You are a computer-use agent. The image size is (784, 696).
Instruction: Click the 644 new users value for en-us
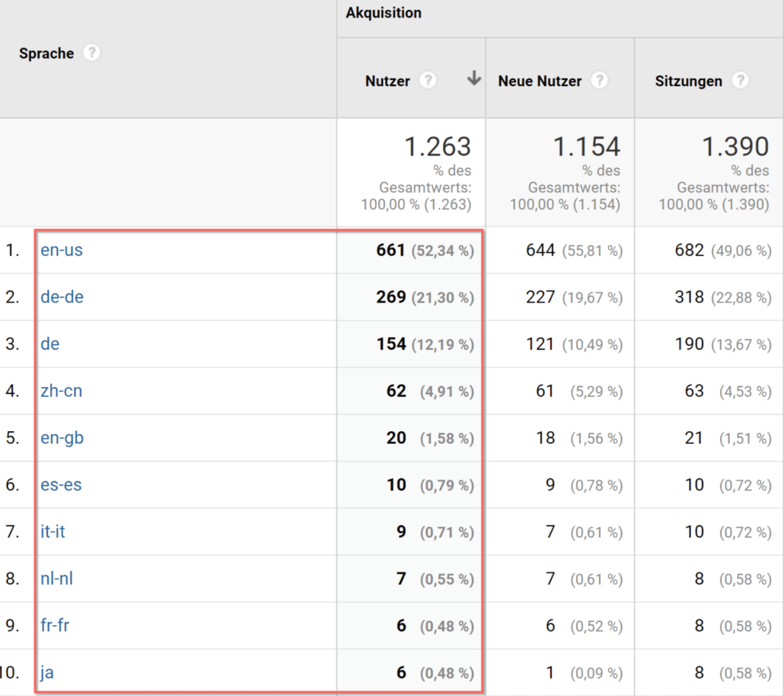click(x=540, y=251)
